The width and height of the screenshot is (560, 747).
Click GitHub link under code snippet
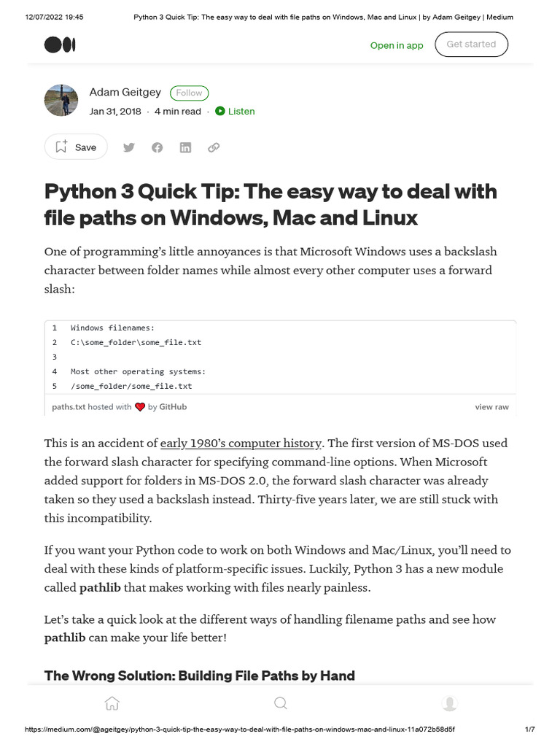(x=173, y=407)
